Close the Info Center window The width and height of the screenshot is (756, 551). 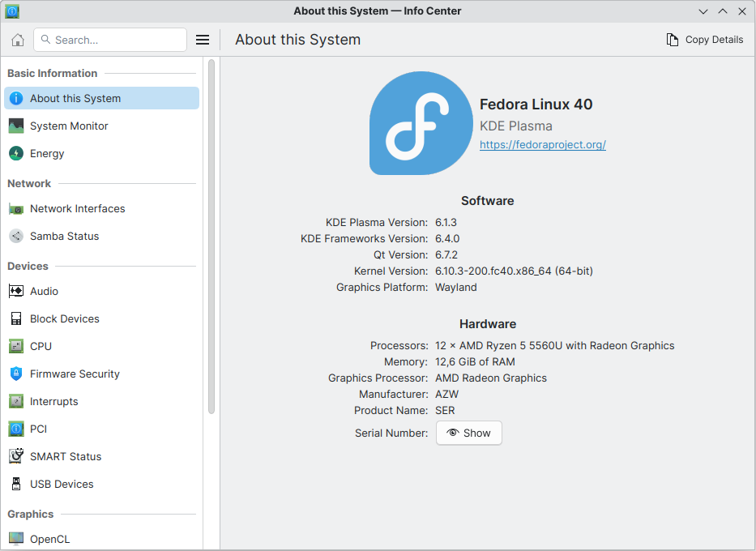click(742, 11)
